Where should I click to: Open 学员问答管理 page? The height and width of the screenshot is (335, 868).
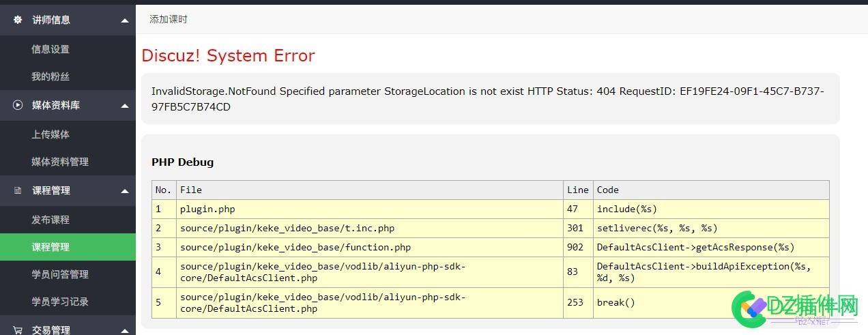tap(60, 274)
